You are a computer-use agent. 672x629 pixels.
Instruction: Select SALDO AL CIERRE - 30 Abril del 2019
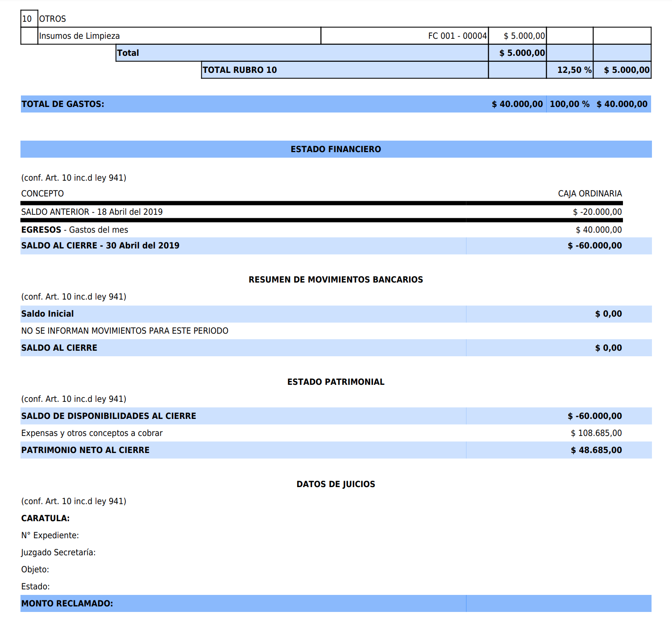tap(100, 245)
